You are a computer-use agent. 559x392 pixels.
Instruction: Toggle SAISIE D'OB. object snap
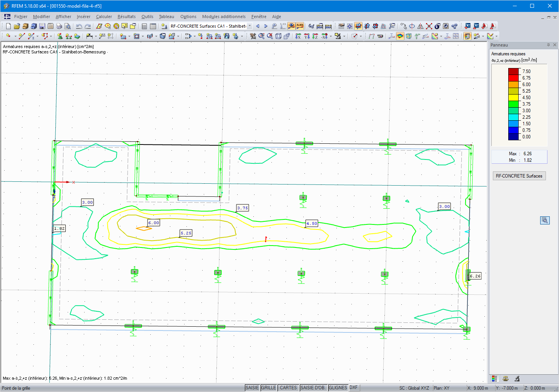pyautogui.click(x=313, y=388)
